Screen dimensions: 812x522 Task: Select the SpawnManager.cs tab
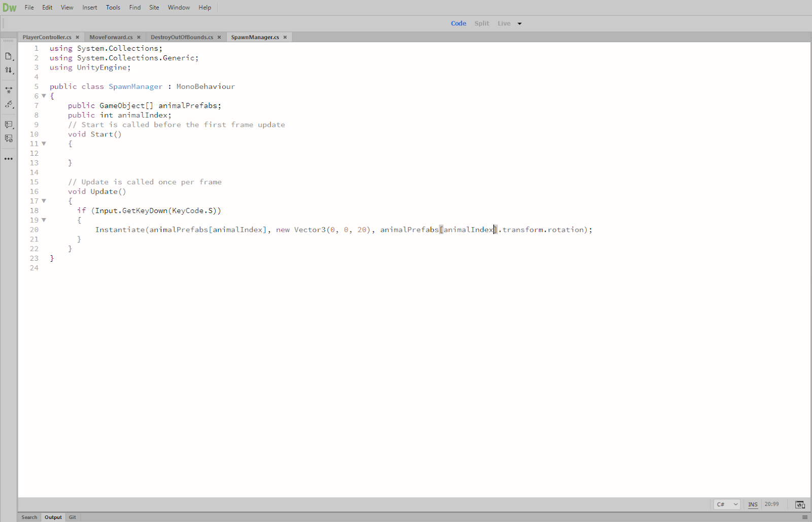pos(255,37)
